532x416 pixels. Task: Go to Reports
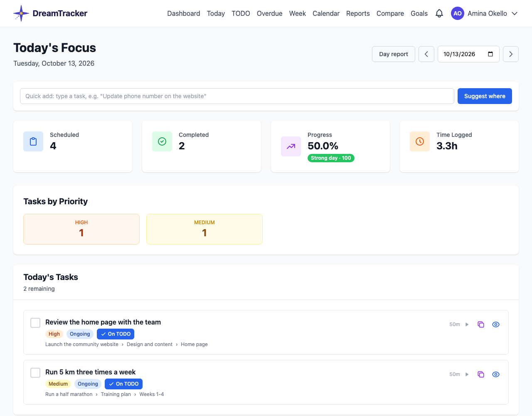[x=358, y=13]
